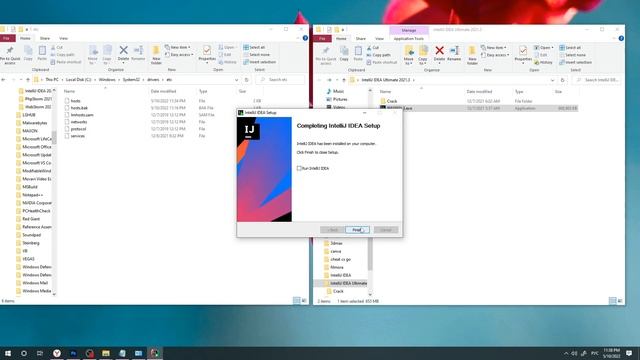Image resolution: width=640 pixels, height=360 pixels.
Task: Click Select all in left etc window
Action: (x=254, y=47)
